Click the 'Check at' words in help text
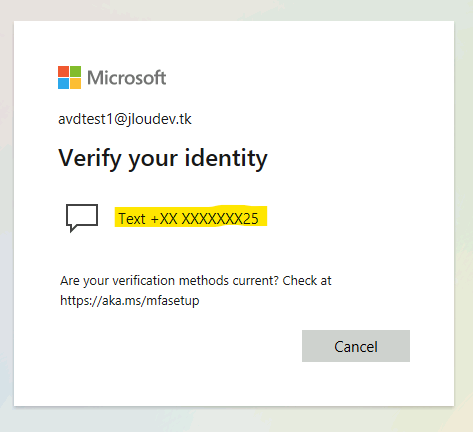 307,281
